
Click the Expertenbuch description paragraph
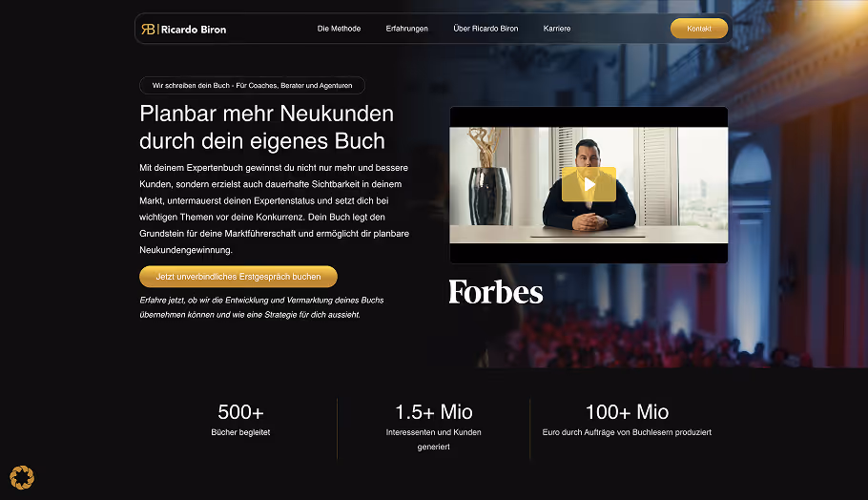(274, 209)
